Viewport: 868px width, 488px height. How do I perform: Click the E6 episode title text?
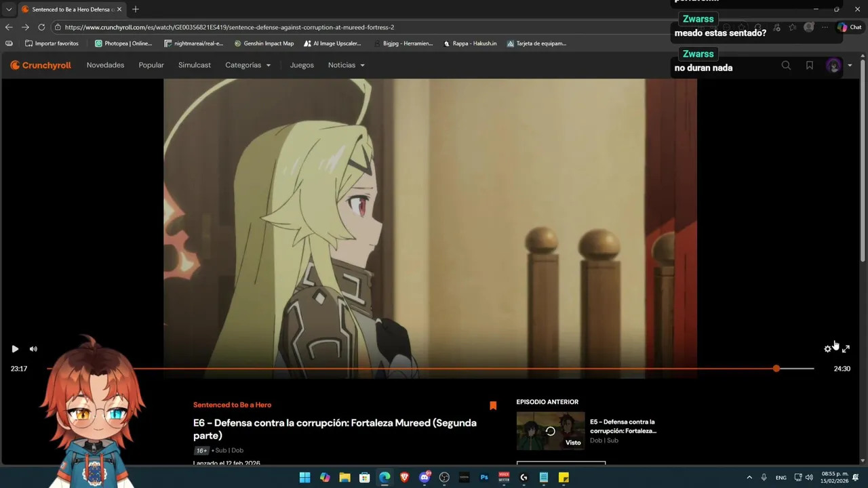(x=335, y=429)
